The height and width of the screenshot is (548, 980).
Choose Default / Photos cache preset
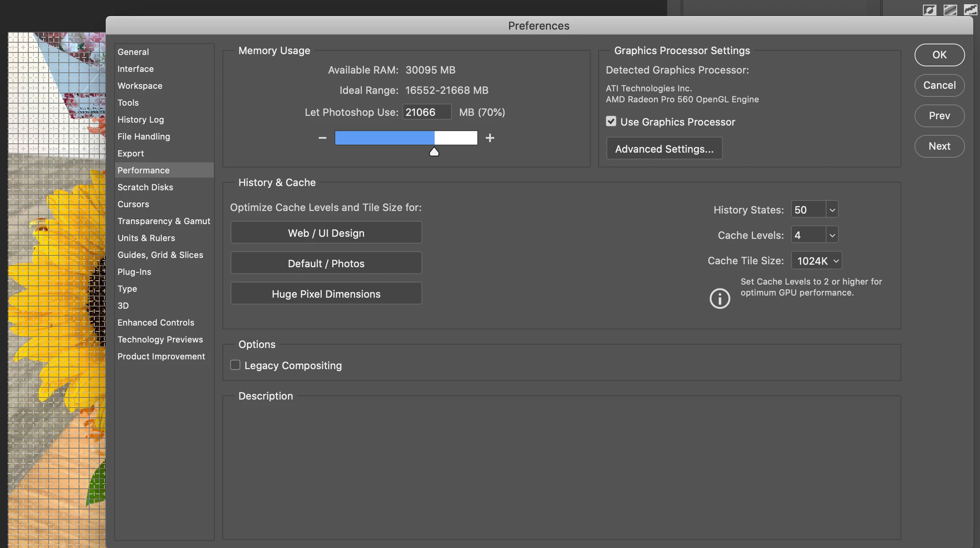[x=326, y=263]
